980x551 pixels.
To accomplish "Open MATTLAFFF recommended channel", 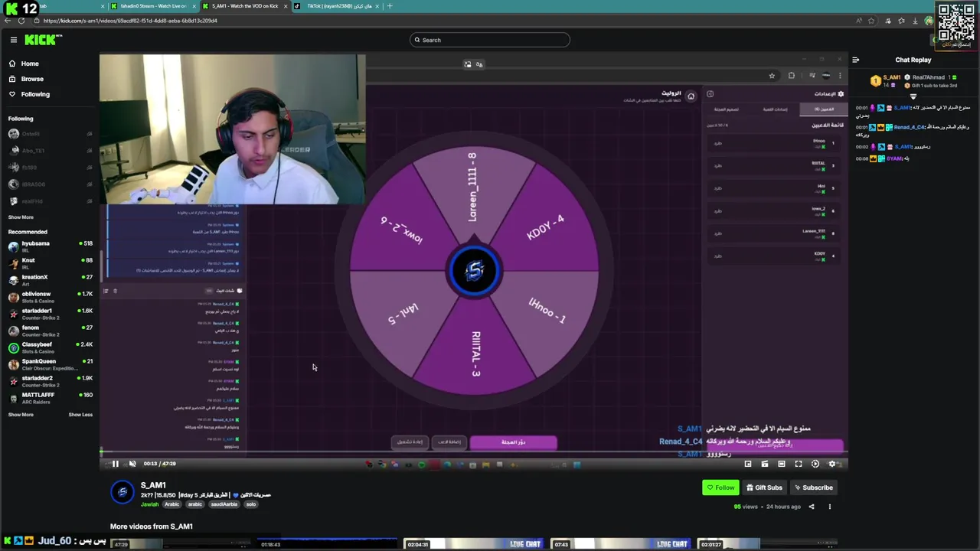I will click(51, 398).
